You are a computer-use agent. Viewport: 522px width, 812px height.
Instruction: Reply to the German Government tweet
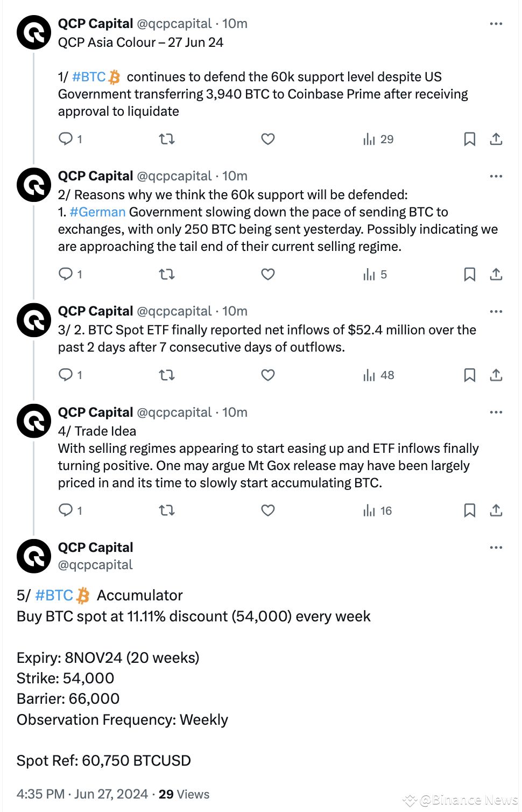pyautogui.click(x=66, y=274)
